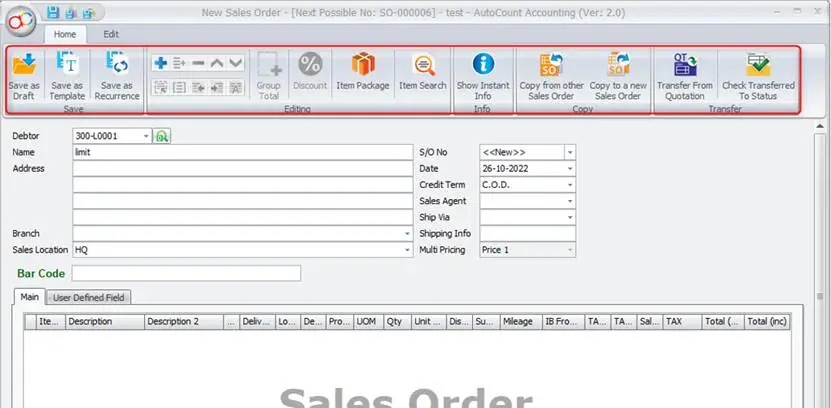Open the User Defined Field tab

pyautogui.click(x=90, y=297)
